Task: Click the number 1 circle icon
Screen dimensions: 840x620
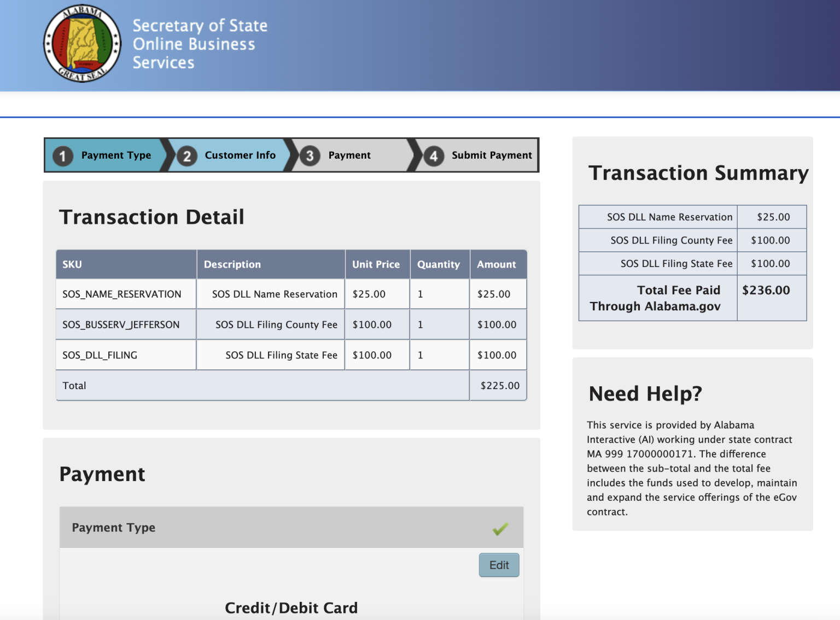Action: pos(62,155)
